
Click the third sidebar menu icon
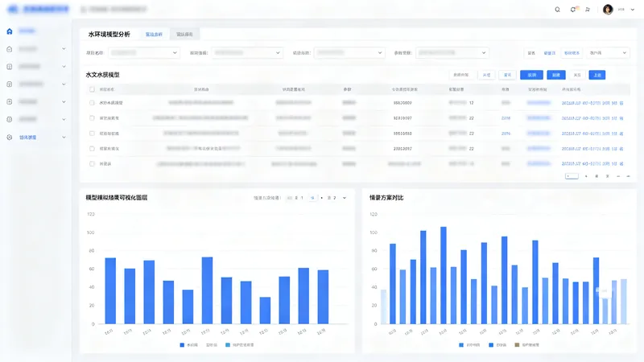pyautogui.click(x=10, y=67)
